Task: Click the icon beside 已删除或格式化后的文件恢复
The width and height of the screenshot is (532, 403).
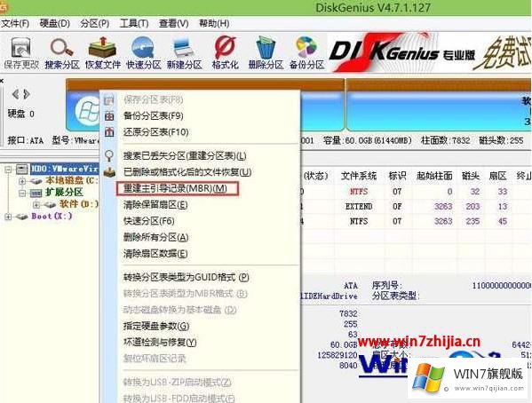Action: coord(109,172)
